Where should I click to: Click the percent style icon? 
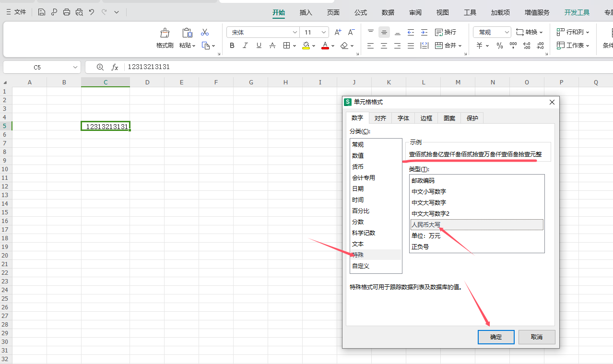click(499, 46)
